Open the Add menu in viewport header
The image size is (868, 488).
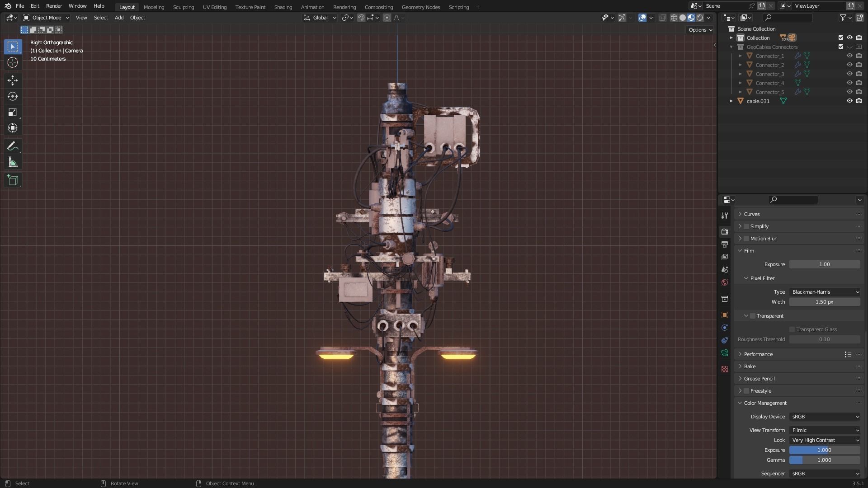(x=119, y=18)
